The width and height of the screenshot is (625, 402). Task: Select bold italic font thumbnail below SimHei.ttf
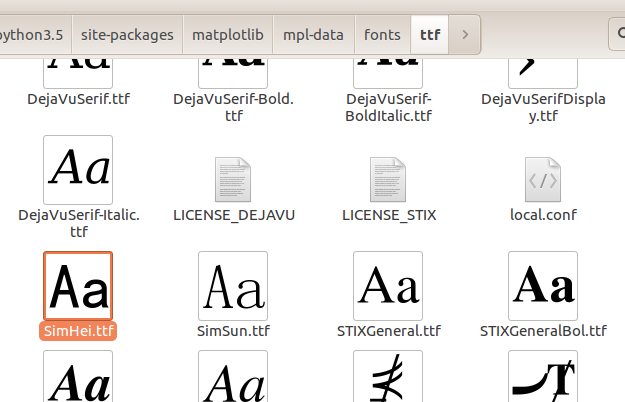click(x=78, y=377)
